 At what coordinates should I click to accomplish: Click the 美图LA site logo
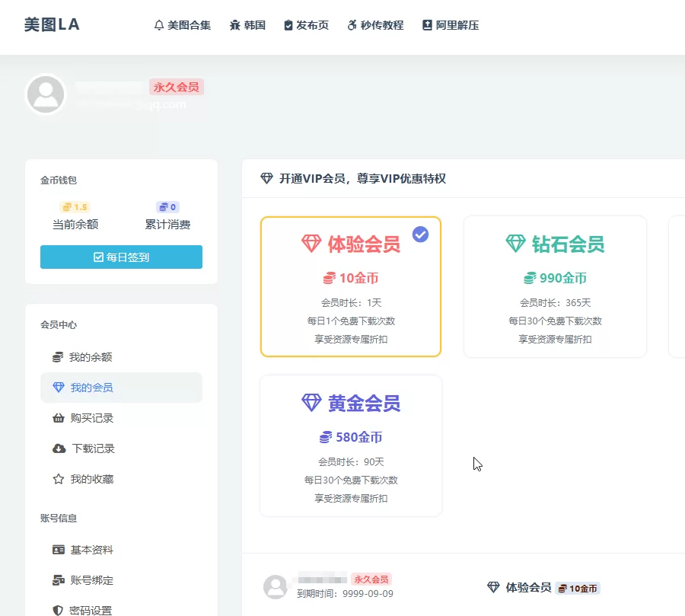[x=52, y=24]
